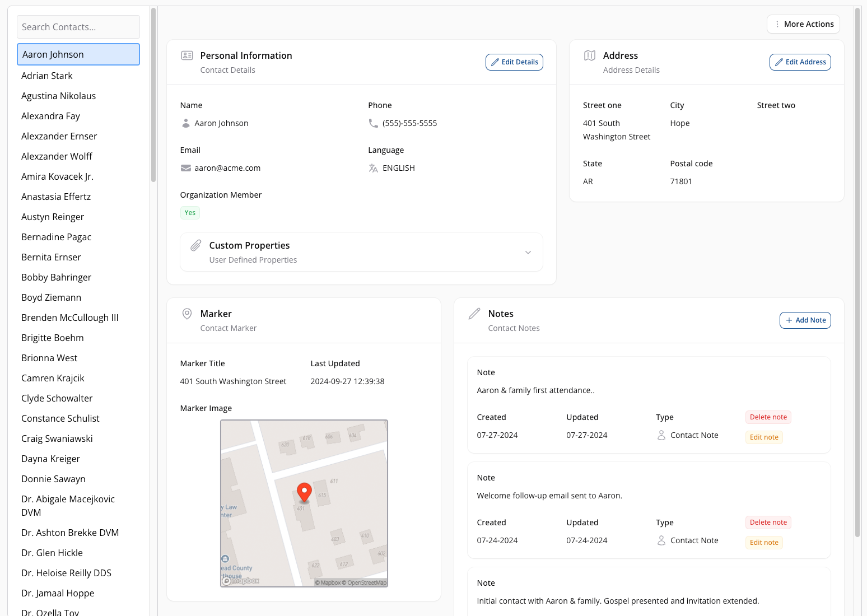Click the marker map image thumbnail
This screenshot has height=616, width=867.
(304, 503)
